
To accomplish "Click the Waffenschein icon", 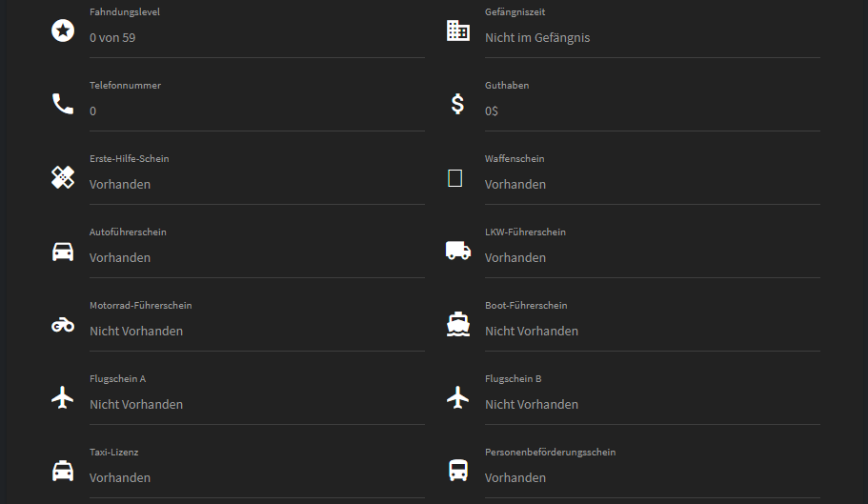I will (455, 178).
